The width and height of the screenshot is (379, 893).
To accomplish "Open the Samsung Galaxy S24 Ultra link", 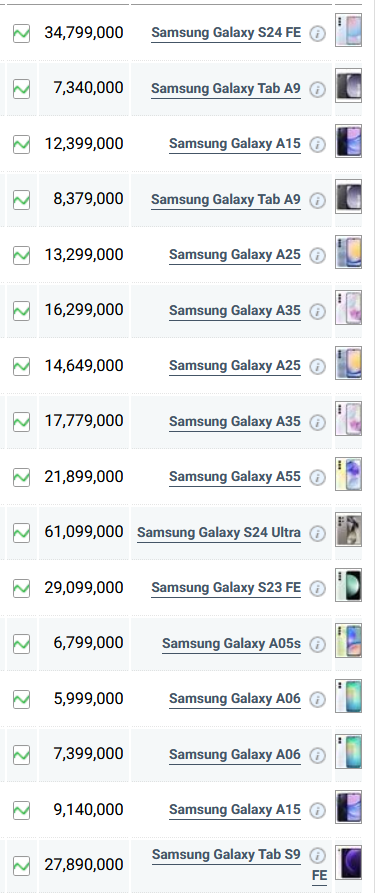I will click(219, 532).
